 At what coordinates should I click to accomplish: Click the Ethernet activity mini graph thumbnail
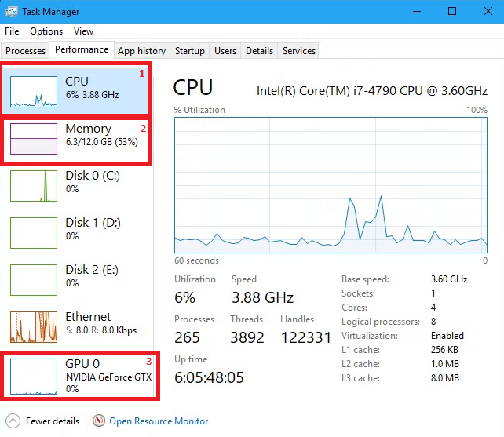click(34, 327)
